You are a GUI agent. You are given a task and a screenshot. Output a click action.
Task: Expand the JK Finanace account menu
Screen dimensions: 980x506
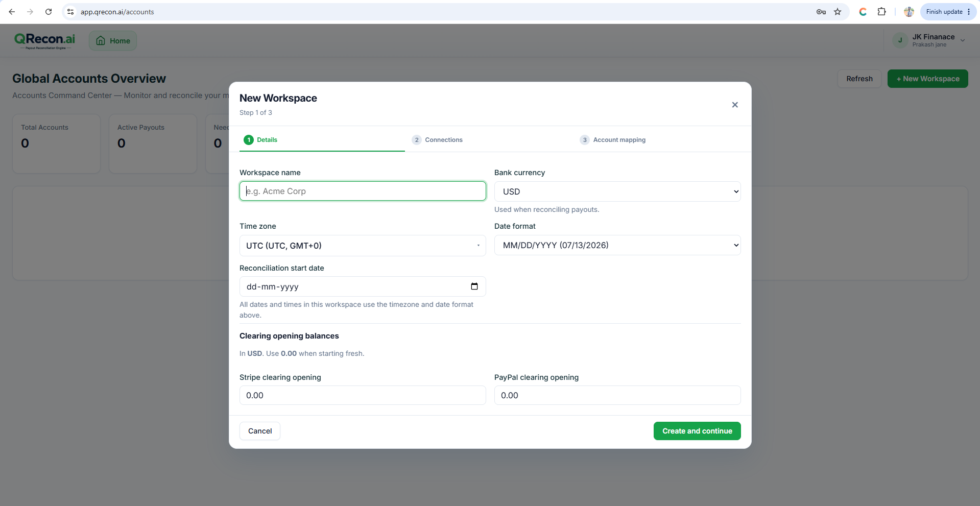coord(963,40)
